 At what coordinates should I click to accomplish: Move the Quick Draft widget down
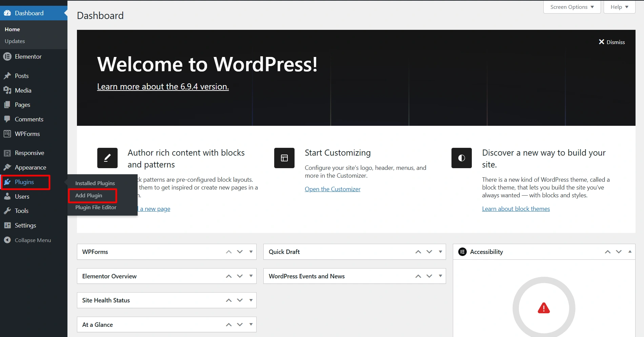pos(429,252)
